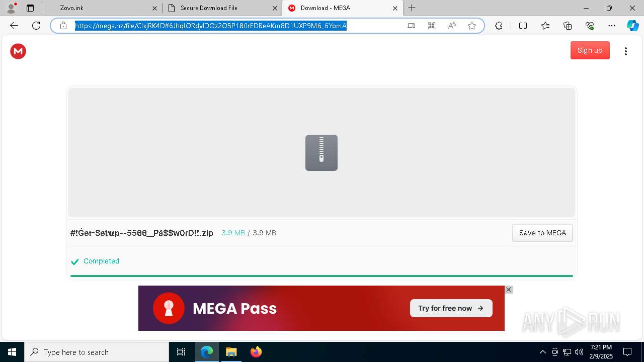
Task: Open Browser essentials heart icon
Action: coord(590,26)
